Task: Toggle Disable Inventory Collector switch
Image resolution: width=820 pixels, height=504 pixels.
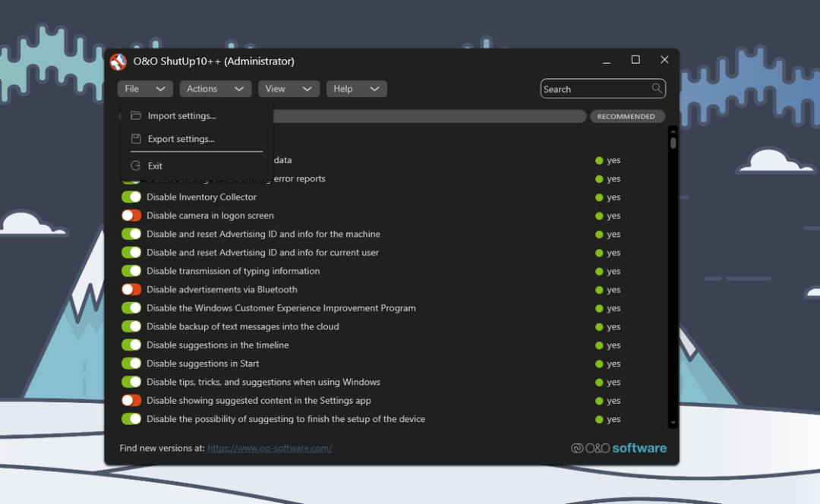Action: click(x=131, y=197)
